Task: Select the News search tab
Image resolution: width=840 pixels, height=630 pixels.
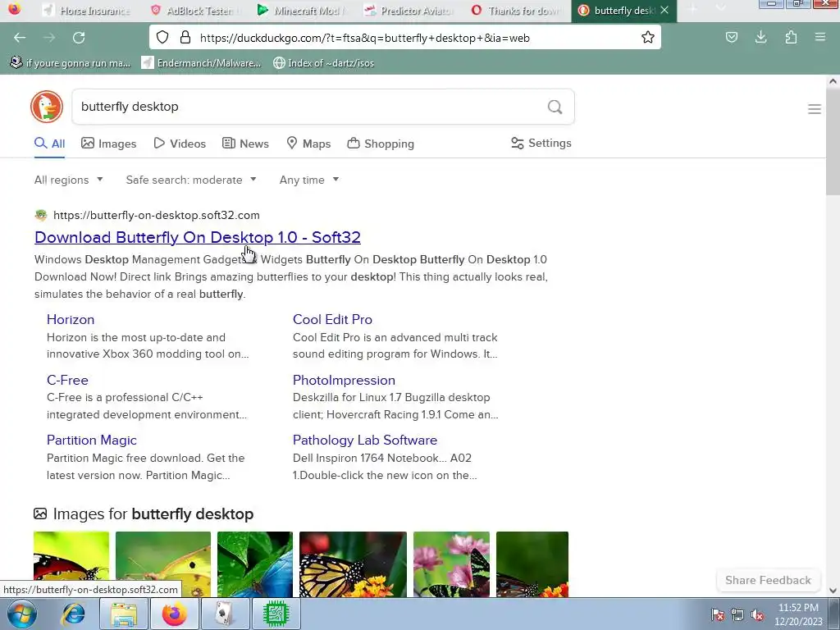Action: pos(245,144)
